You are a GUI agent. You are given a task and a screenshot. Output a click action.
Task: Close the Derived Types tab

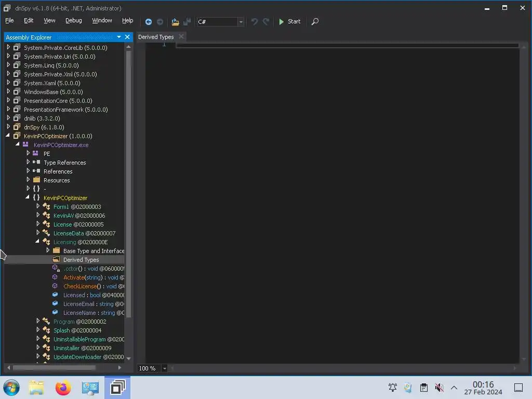point(181,36)
